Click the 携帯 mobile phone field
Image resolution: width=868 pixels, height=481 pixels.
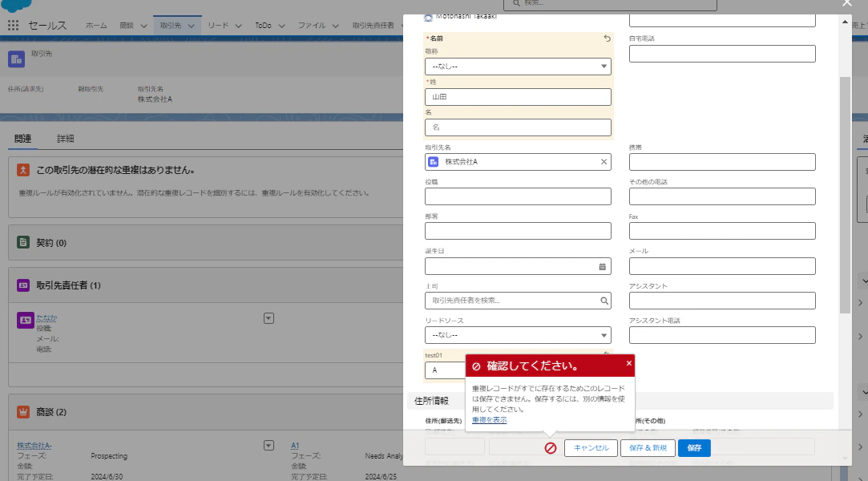(722, 162)
